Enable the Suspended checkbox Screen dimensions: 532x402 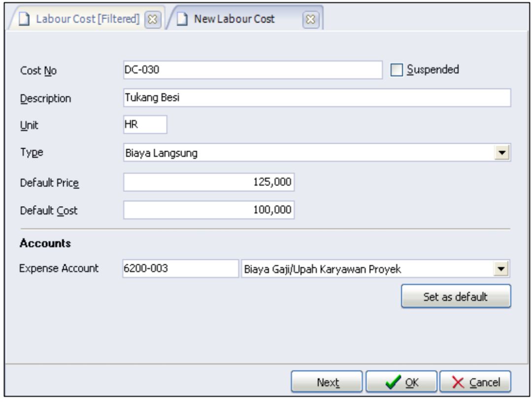[x=396, y=70]
